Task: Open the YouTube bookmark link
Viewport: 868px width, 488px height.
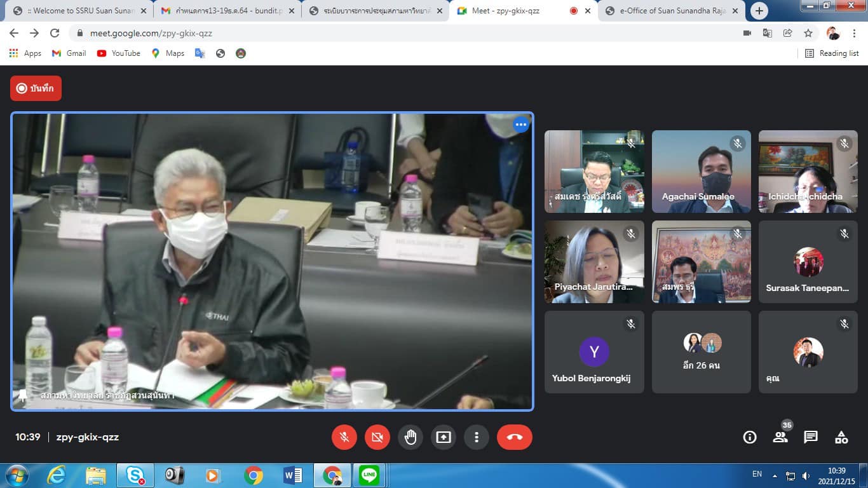Action: [x=119, y=53]
